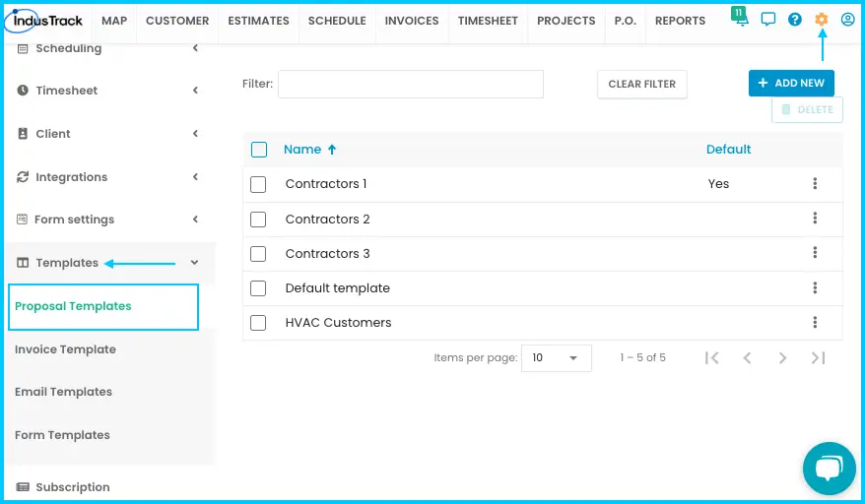Select Proposal Templates in sidebar
The image size is (865, 504).
click(103, 306)
